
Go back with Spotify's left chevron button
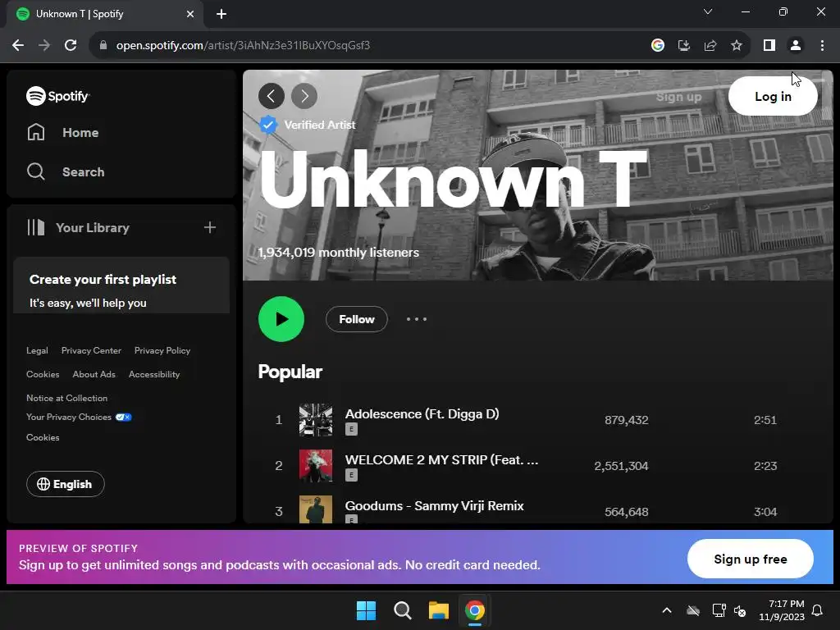[x=272, y=97]
